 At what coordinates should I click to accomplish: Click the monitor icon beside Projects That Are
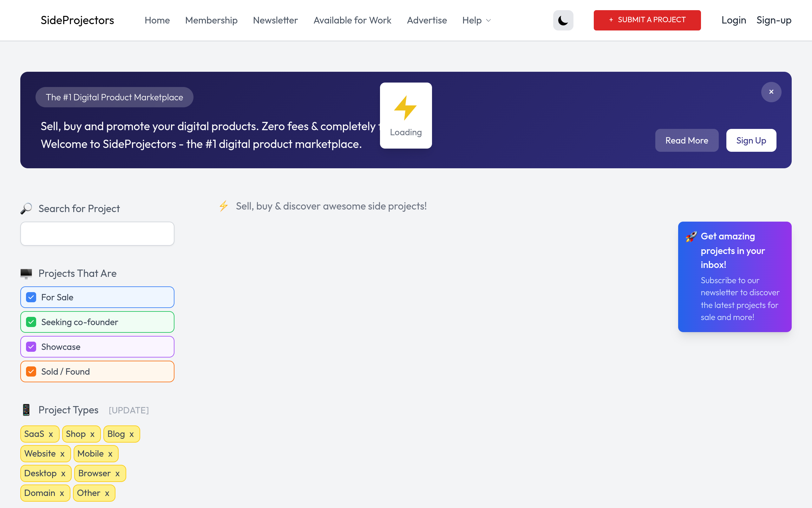coord(26,273)
